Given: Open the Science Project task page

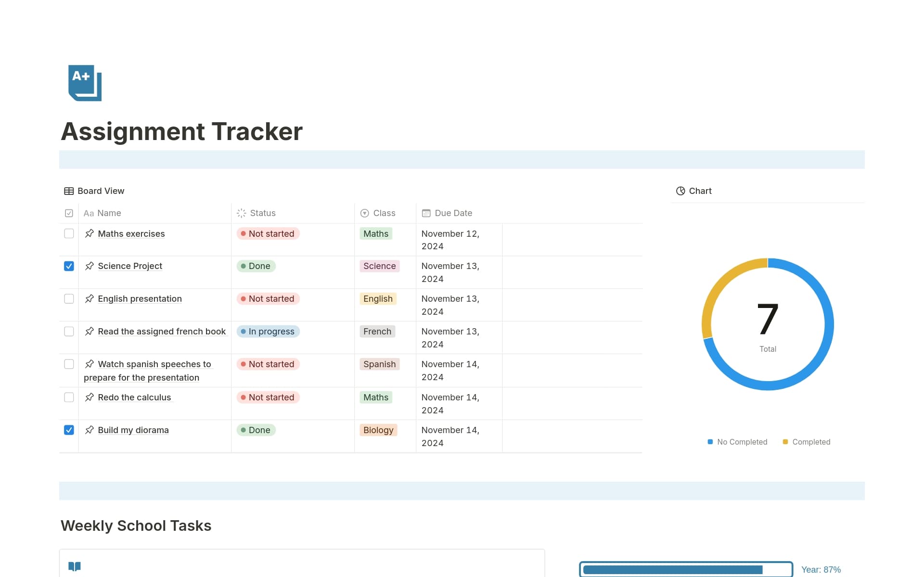Looking at the screenshot, I should tap(130, 266).
